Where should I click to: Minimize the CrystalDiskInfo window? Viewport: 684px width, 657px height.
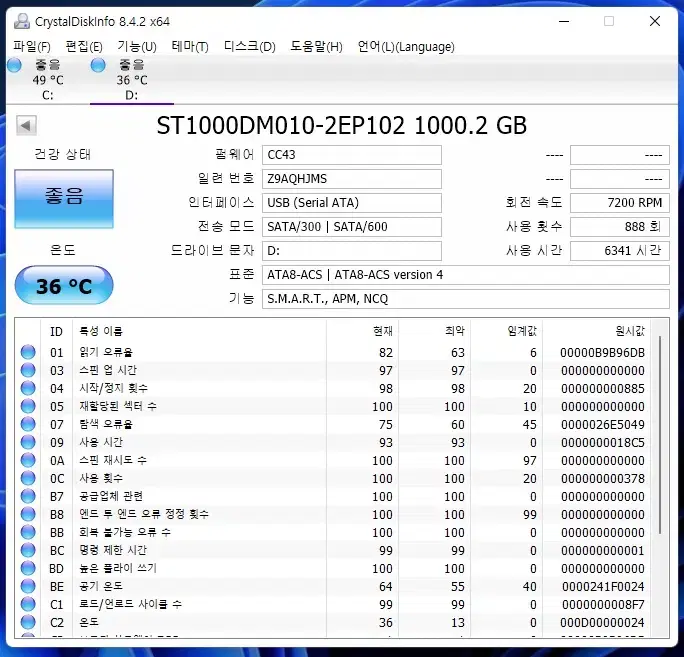(x=564, y=21)
